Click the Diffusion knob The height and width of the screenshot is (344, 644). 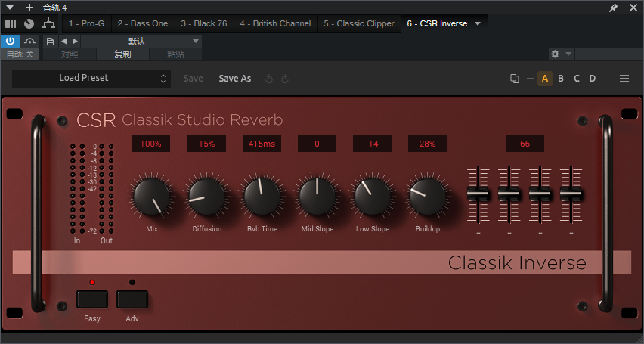[x=207, y=197]
